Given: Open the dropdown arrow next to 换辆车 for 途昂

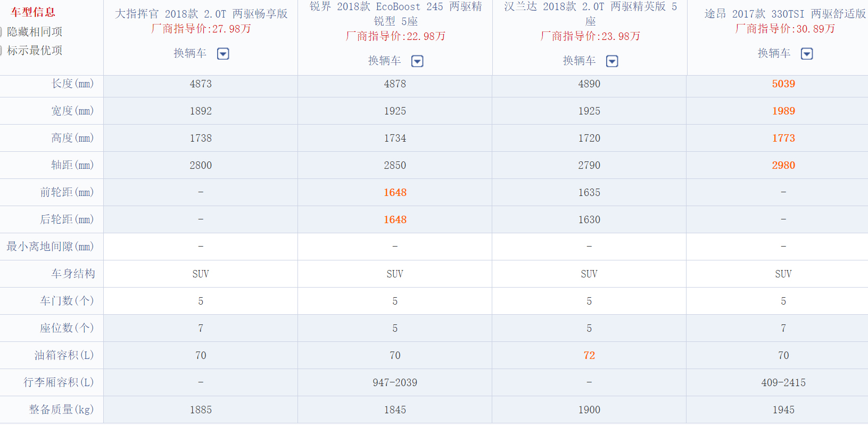Looking at the screenshot, I should tap(807, 54).
